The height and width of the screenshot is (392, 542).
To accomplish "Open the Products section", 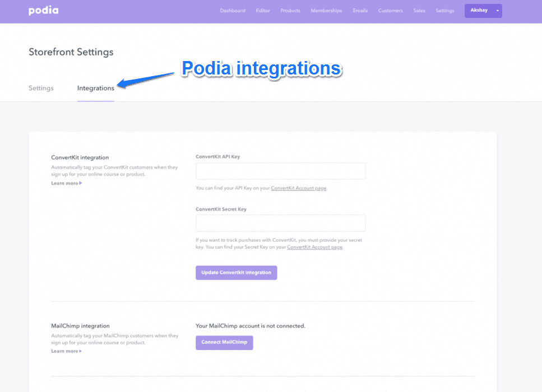I will (x=290, y=11).
